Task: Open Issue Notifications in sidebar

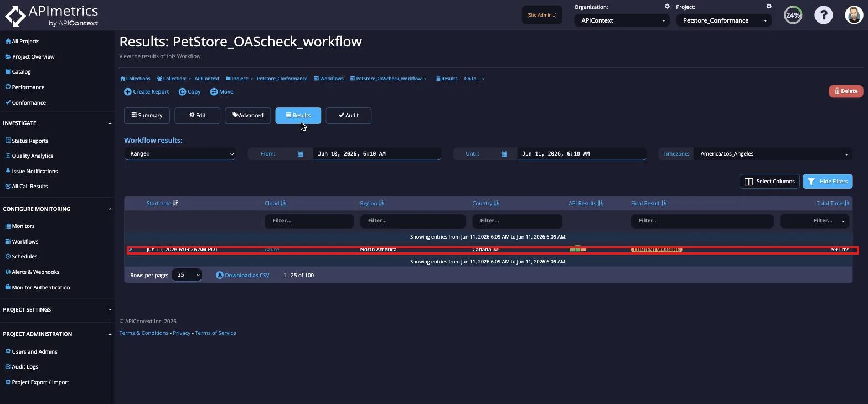Action: click(x=32, y=171)
